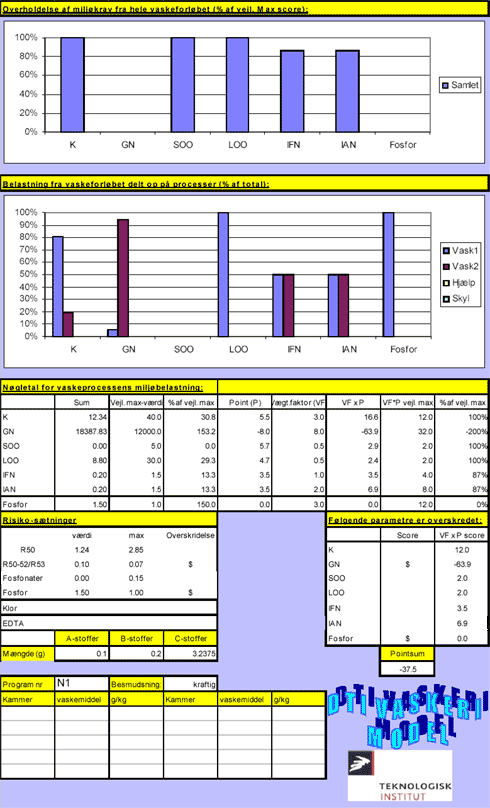Select the Vask2 legend entry
The height and width of the screenshot is (808, 490).
pos(461,266)
